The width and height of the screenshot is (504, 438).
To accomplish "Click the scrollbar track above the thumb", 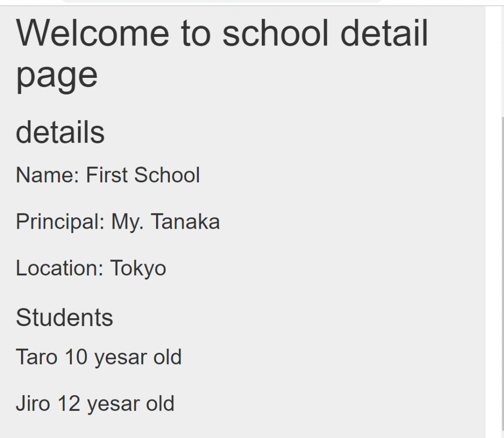I will coord(502,59).
